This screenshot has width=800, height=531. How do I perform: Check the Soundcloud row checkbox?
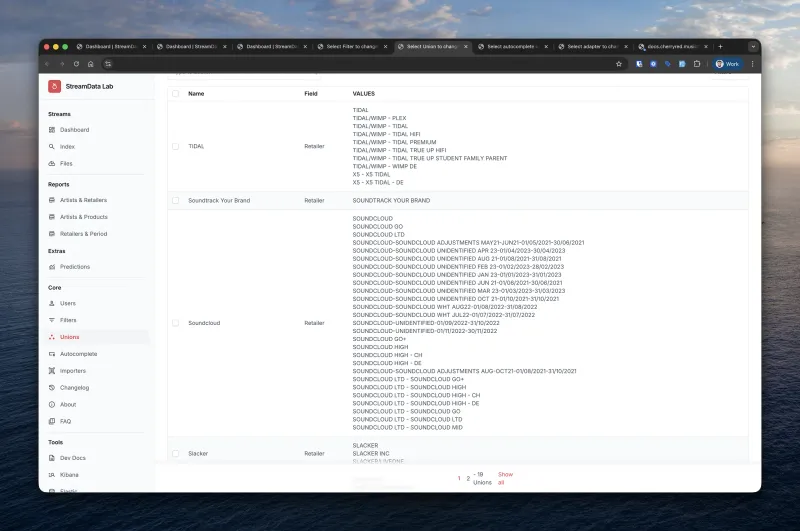point(176,323)
